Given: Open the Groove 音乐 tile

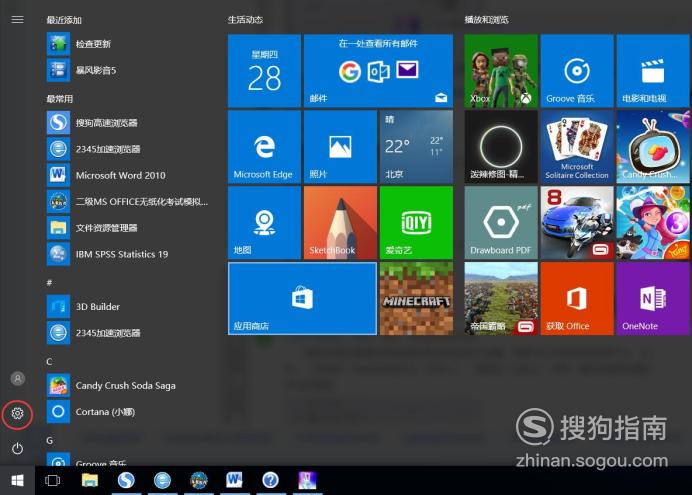Looking at the screenshot, I should [577, 71].
